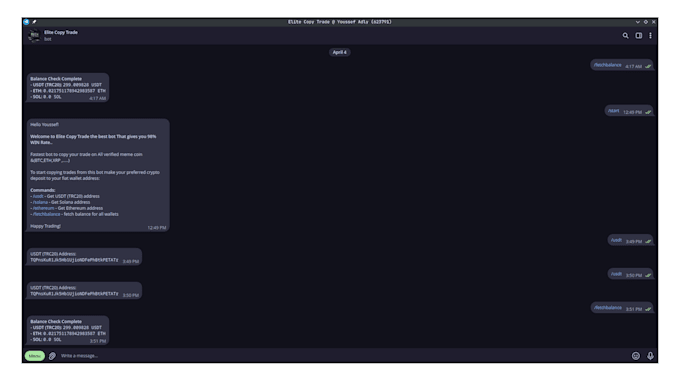Click the sent /usdt message at 3:49 PM
Viewport: 680px width, 389px height.
[x=630, y=240]
